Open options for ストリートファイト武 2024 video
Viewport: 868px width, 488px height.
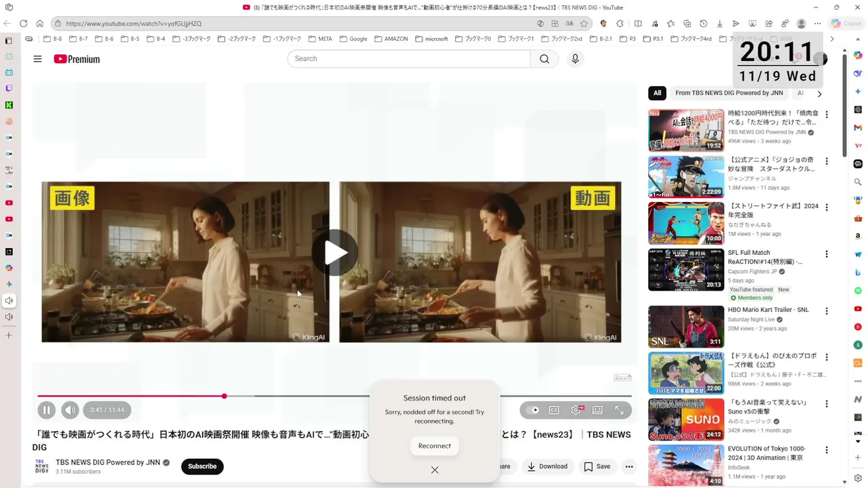[827, 207]
